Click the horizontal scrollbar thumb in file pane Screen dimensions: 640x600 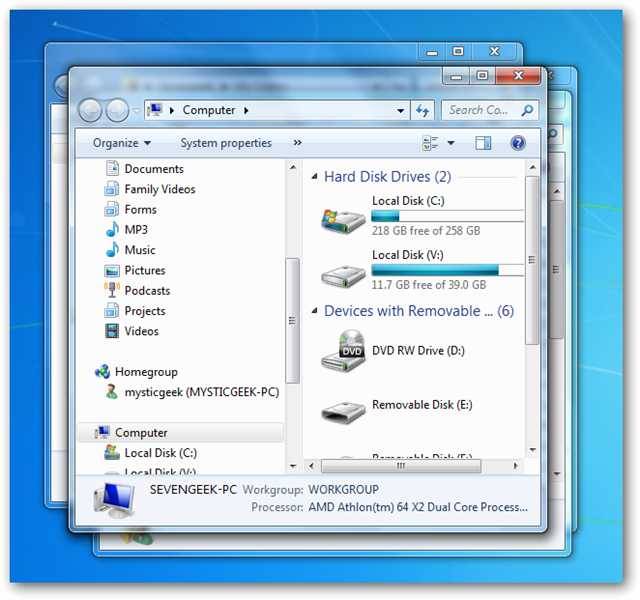tap(401, 466)
